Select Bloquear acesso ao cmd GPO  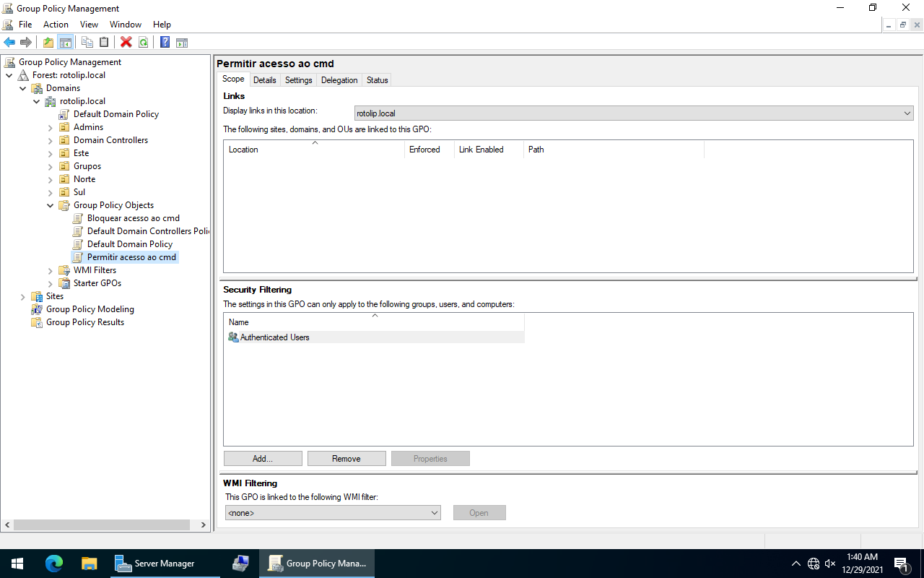(x=133, y=218)
